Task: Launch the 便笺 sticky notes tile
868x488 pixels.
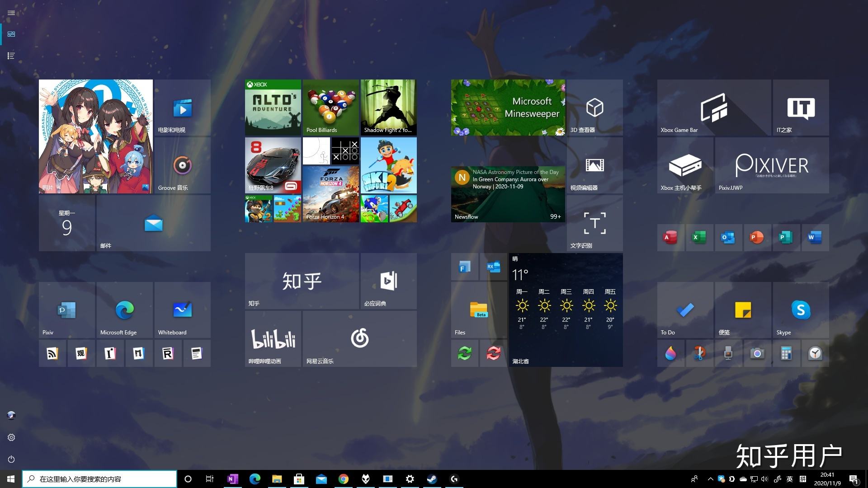Action: pyautogui.click(x=743, y=310)
